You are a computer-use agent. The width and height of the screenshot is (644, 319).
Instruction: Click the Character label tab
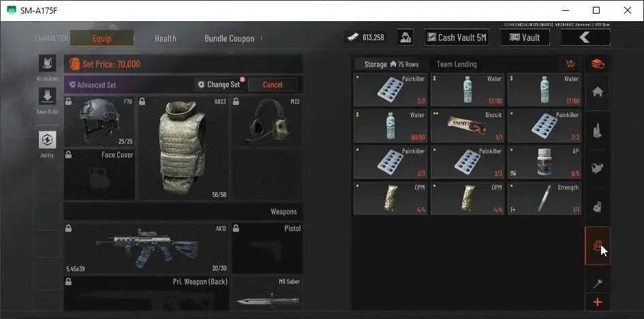pyautogui.click(x=51, y=38)
